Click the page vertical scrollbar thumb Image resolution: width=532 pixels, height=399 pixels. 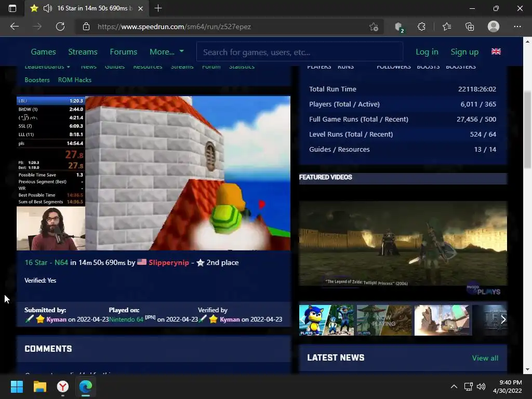coord(527,129)
